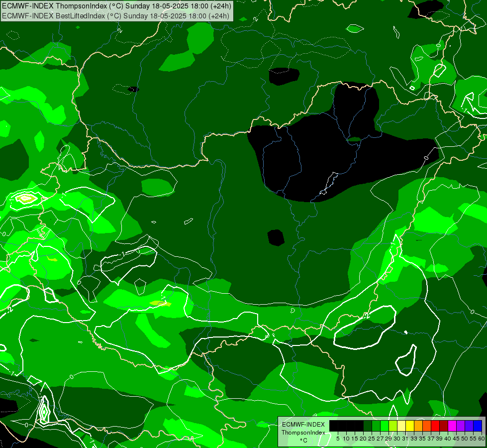487x448 pixels.
Task: Click the red 37–39 legend swatch
Action: [x=435, y=426]
